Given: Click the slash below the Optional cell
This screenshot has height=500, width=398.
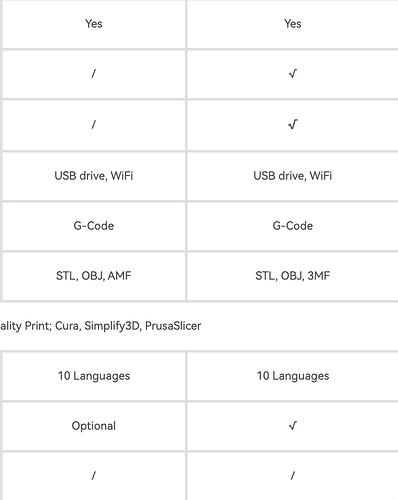Looking at the screenshot, I should 94,476.
